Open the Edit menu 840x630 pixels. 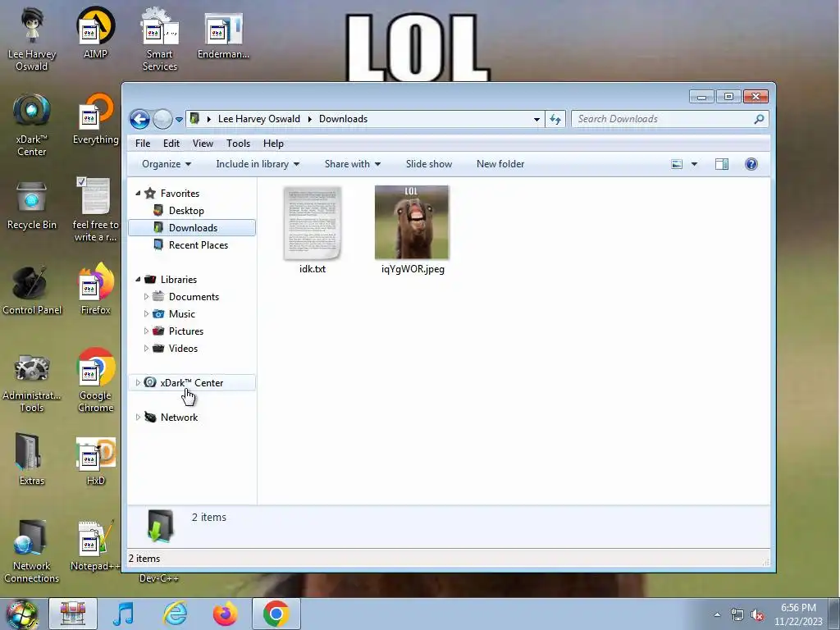pos(171,144)
